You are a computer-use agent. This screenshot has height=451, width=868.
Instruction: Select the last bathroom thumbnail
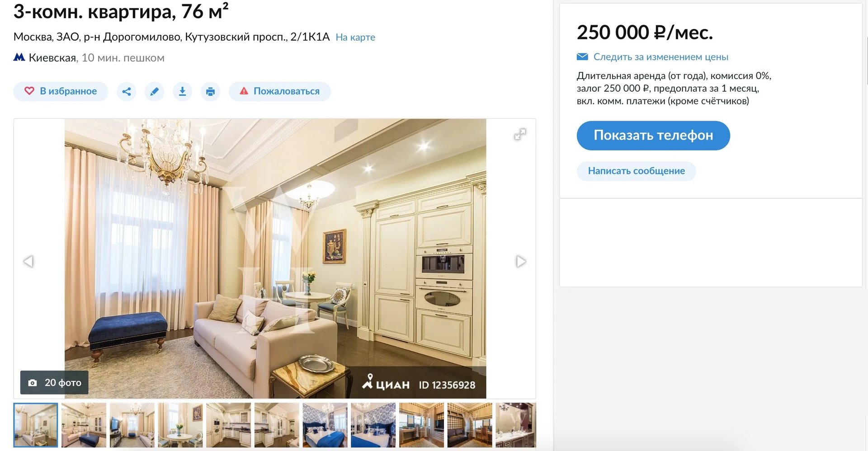[516, 425]
